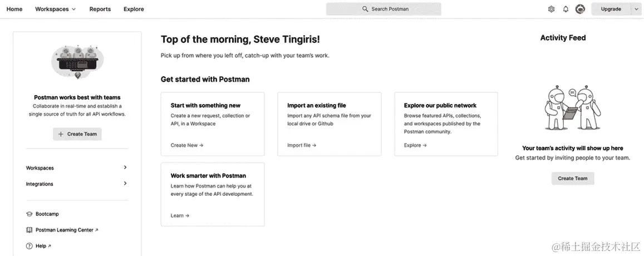Click the Top of the morning greeting
644x256 pixels.
(240, 40)
